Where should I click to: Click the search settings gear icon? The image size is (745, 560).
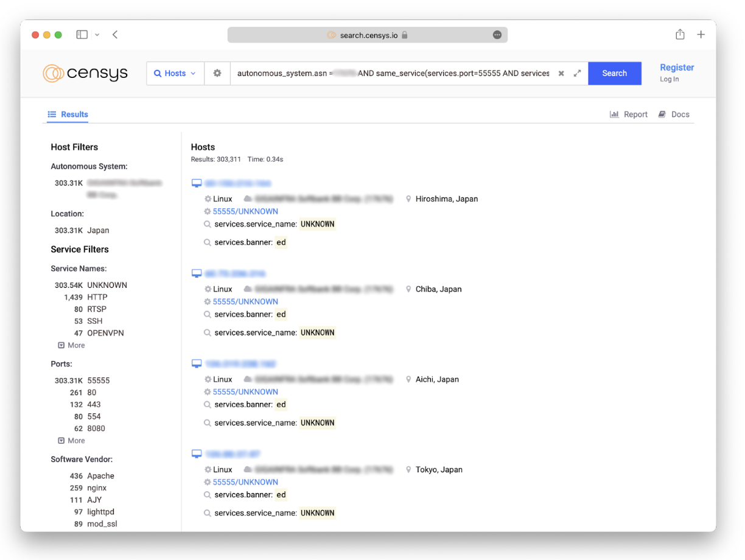(217, 74)
